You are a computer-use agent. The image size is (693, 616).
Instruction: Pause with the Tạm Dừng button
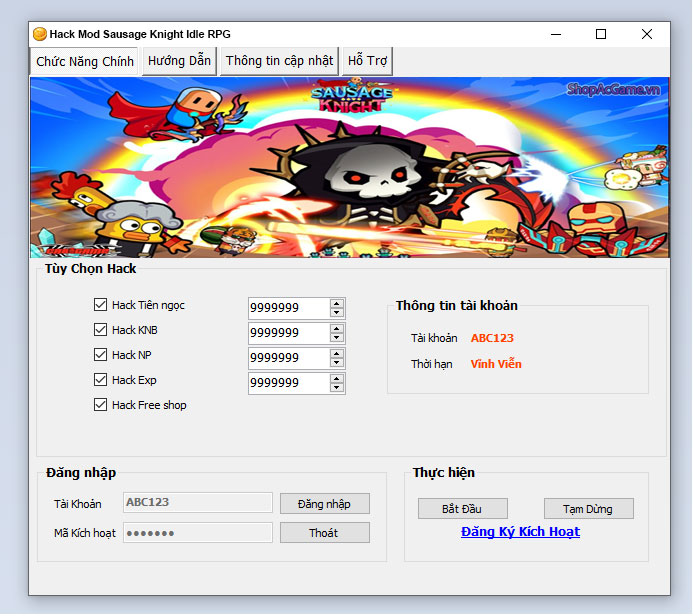[x=589, y=509]
